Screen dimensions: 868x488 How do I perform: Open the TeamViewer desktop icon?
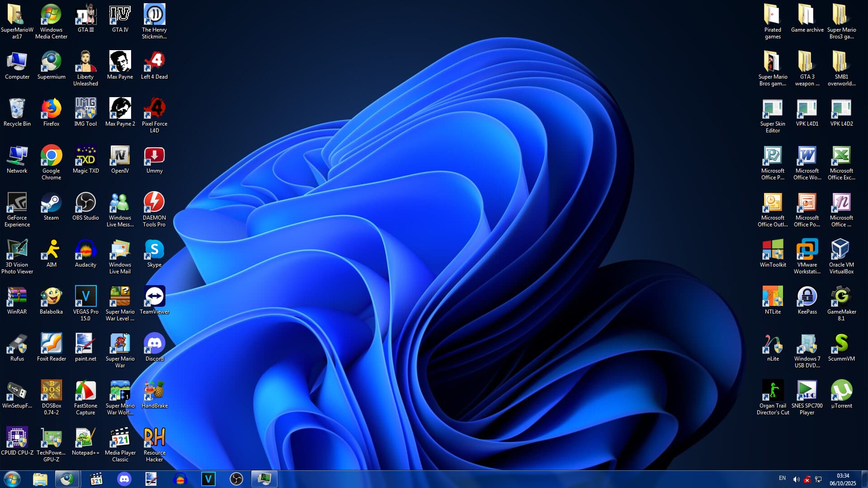coord(154,301)
